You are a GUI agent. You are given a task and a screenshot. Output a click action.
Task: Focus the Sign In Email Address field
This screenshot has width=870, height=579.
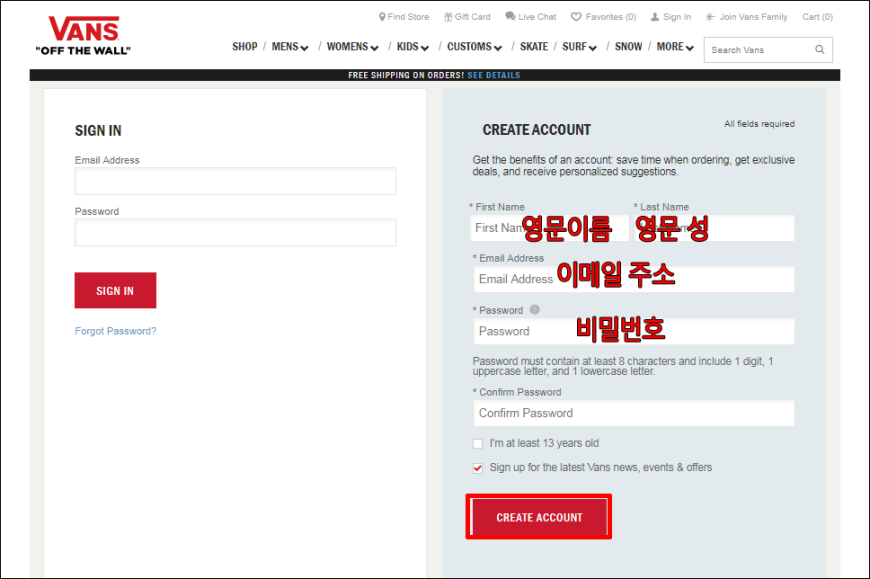[235, 181]
